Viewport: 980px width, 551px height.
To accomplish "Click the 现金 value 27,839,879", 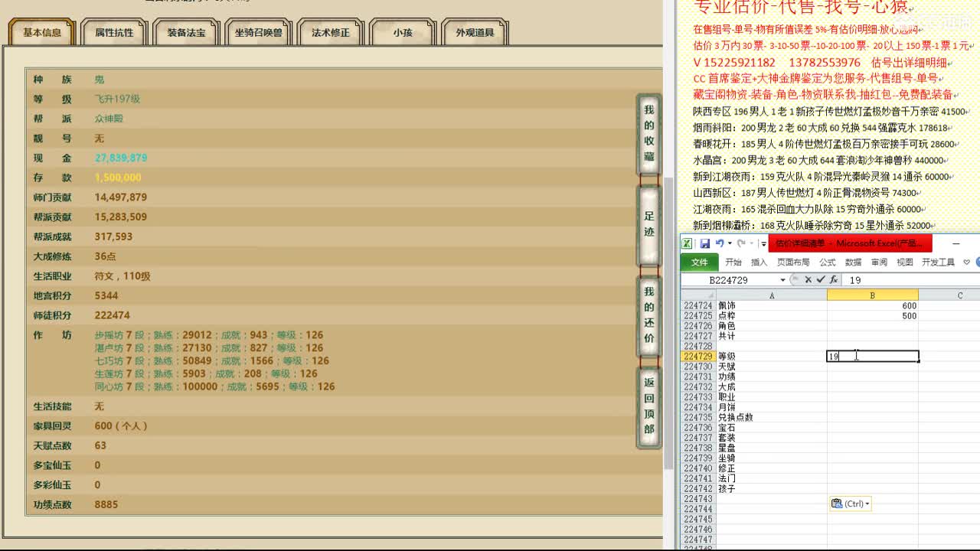I will 121,158.
